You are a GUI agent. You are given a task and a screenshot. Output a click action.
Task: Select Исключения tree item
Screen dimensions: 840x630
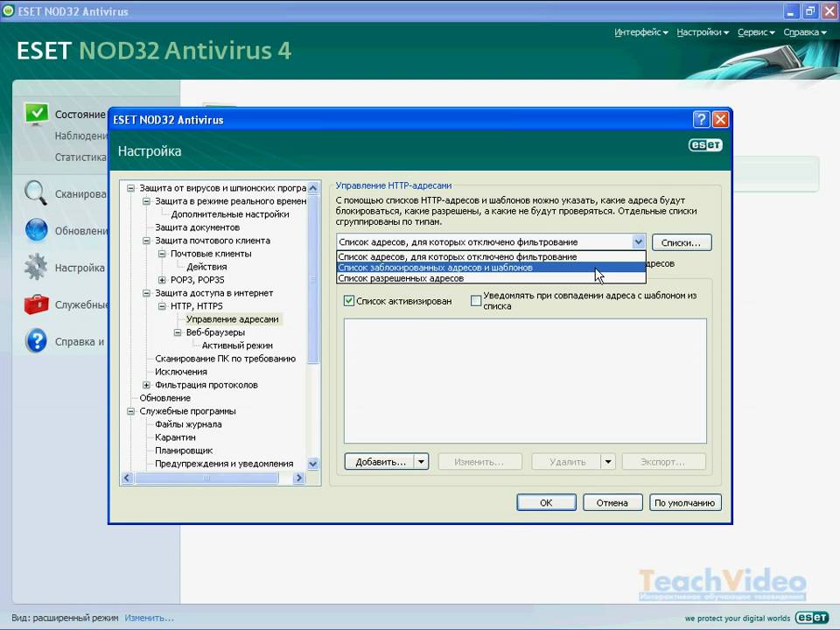click(181, 372)
